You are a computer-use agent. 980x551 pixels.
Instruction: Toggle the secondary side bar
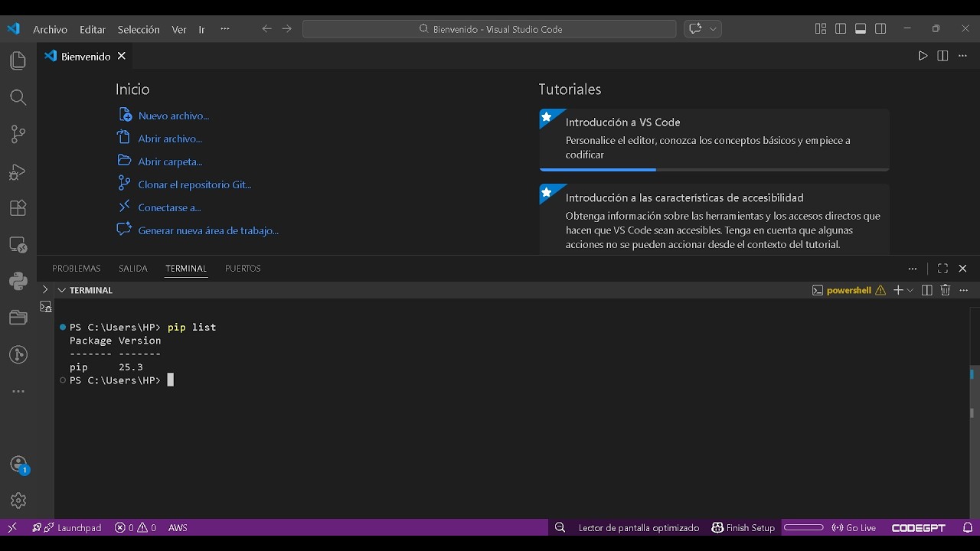coord(880,29)
